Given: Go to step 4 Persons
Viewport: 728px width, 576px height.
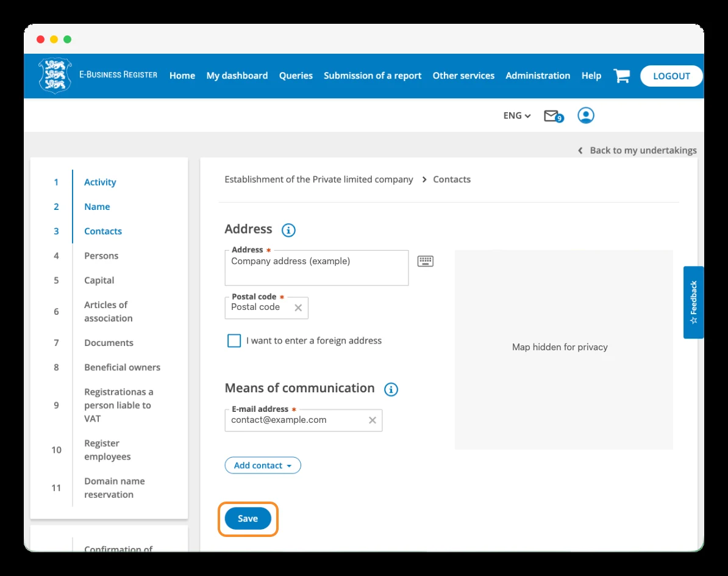Looking at the screenshot, I should [x=101, y=256].
